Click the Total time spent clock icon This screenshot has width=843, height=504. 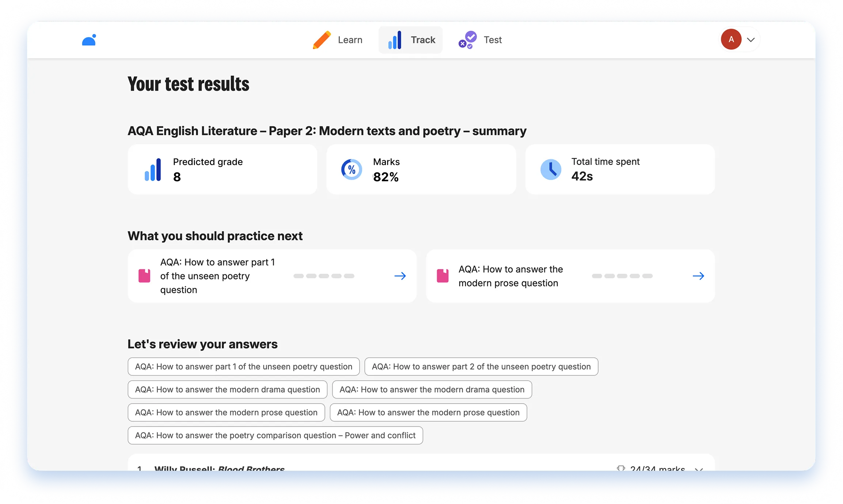[551, 169]
